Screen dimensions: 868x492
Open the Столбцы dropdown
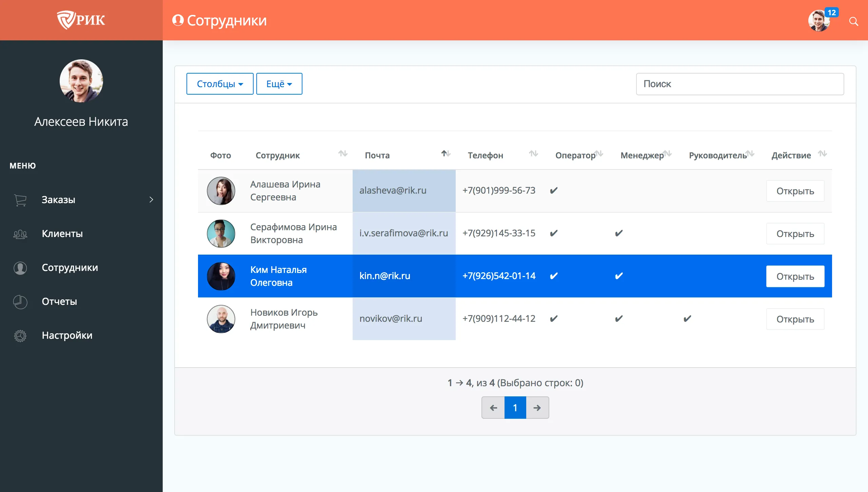(220, 84)
